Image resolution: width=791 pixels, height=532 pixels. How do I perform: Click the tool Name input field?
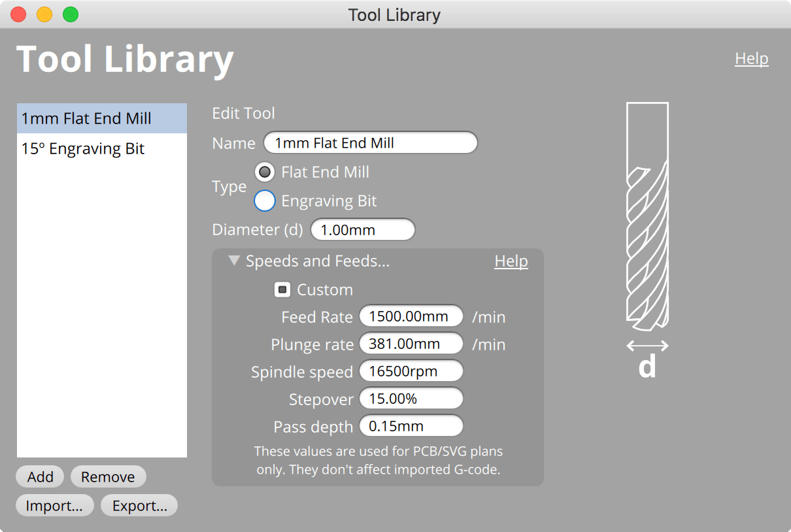pyautogui.click(x=371, y=142)
